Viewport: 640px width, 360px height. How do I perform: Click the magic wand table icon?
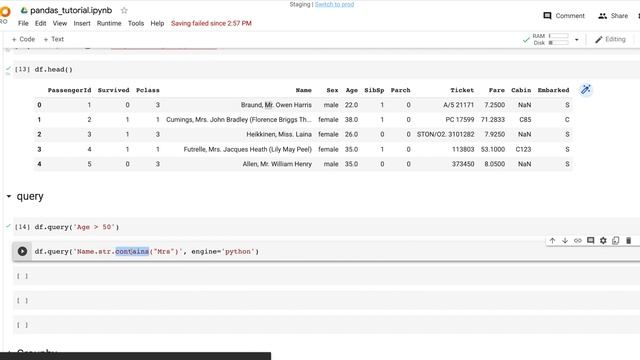point(586,90)
